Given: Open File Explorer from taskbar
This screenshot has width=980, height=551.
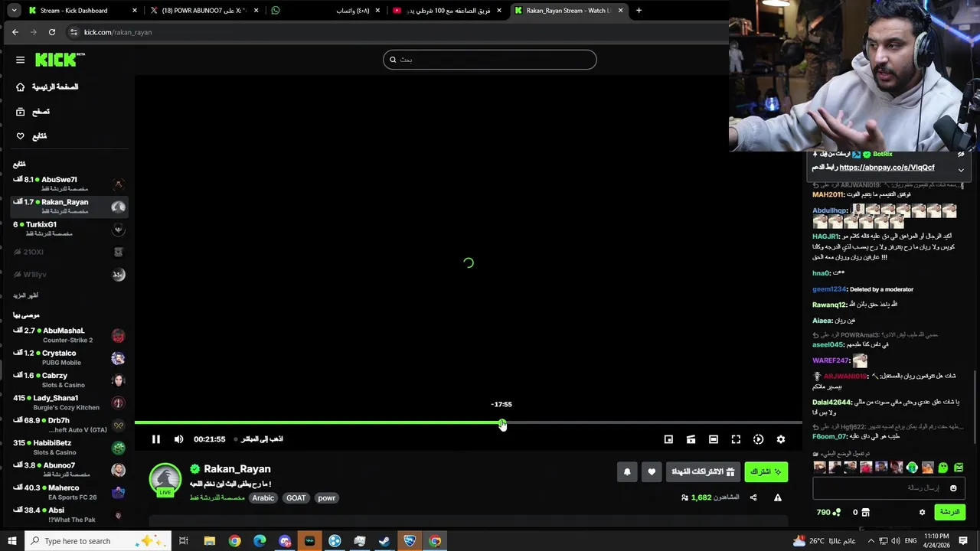Looking at the screenshot, I should click(x=209, y=541).
